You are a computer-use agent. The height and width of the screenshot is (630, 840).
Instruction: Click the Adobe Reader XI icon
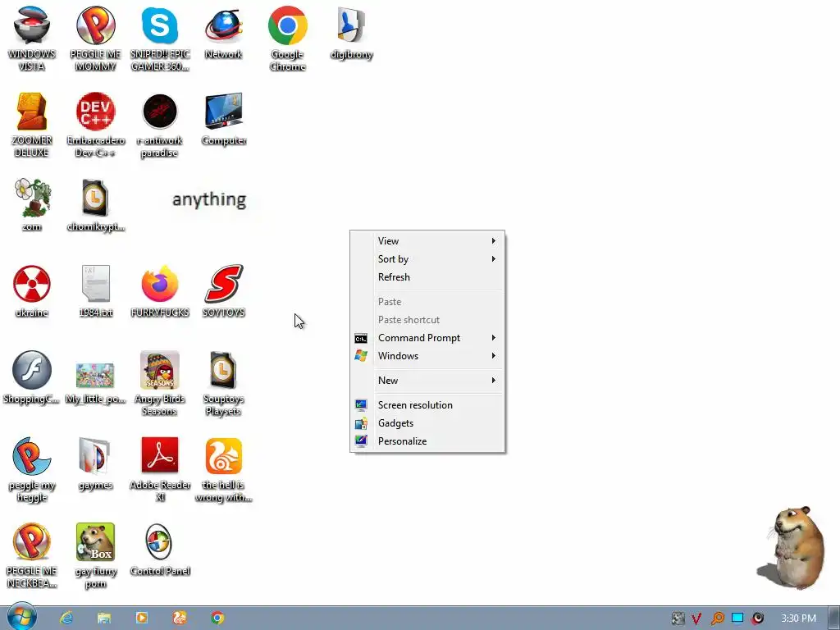tap(160, 470)
